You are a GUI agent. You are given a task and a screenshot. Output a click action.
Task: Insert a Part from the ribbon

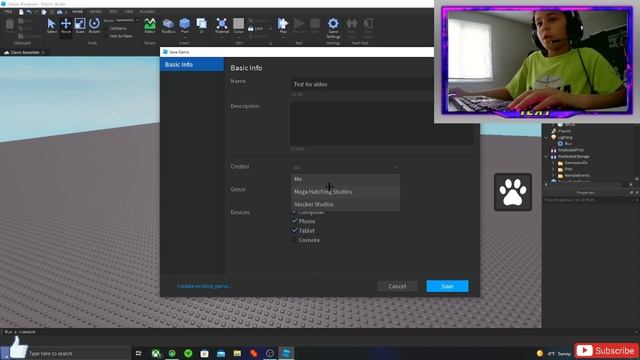(185, 25)
